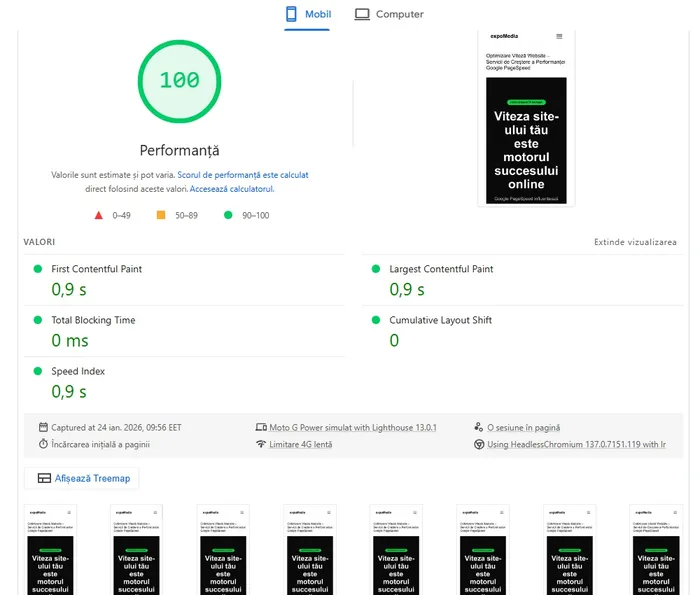Switch to the Mobil tab
Image resolution: width=700 pixels, height=595 pixels.
pyautogui.click(x=308, y=15)
